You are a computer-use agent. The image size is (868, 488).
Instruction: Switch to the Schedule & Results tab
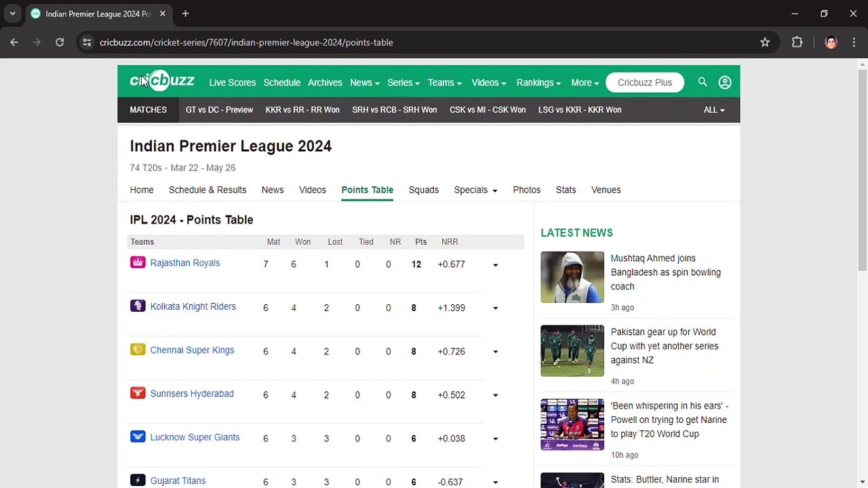coord(208,190)
